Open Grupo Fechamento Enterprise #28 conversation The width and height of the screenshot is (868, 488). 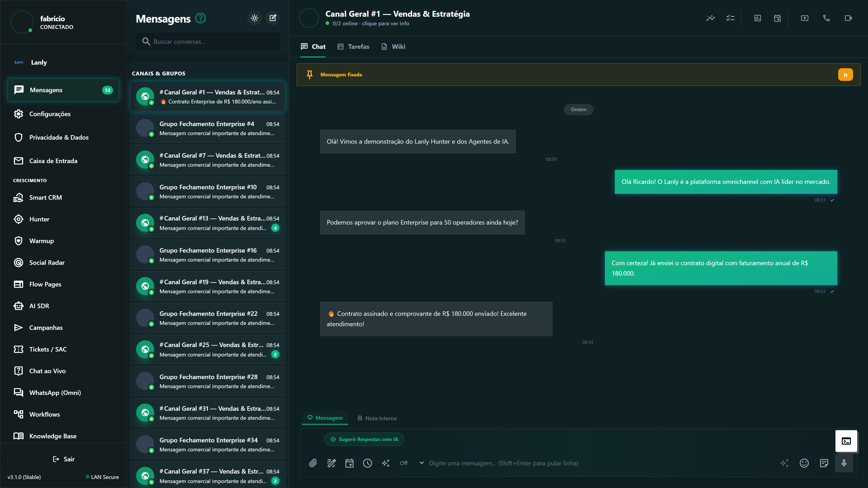[x=208, y=381]
